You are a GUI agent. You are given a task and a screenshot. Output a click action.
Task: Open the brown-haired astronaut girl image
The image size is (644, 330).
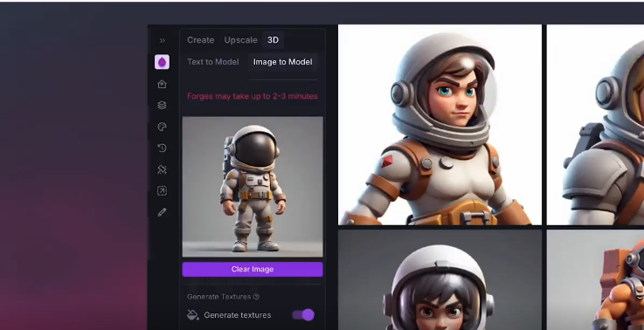(440, 125)
